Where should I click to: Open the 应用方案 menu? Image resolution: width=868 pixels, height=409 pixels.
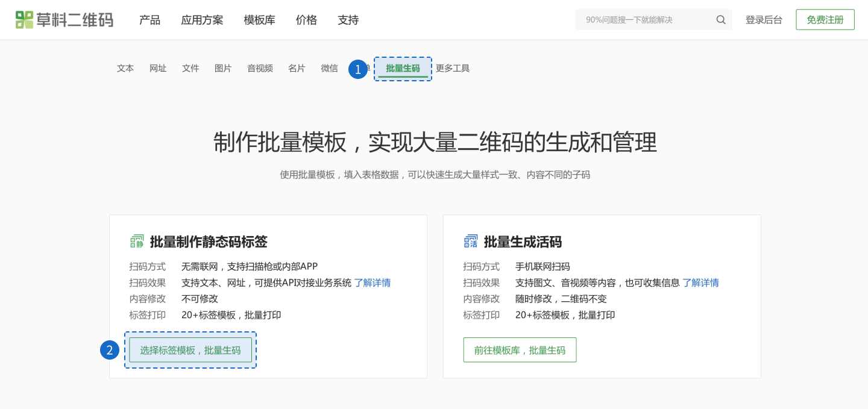(202, 20)
